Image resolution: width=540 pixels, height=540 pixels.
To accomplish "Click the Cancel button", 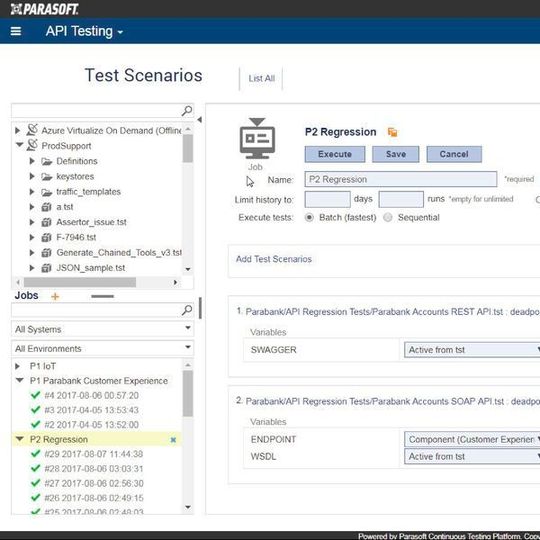I will (454, 154).
